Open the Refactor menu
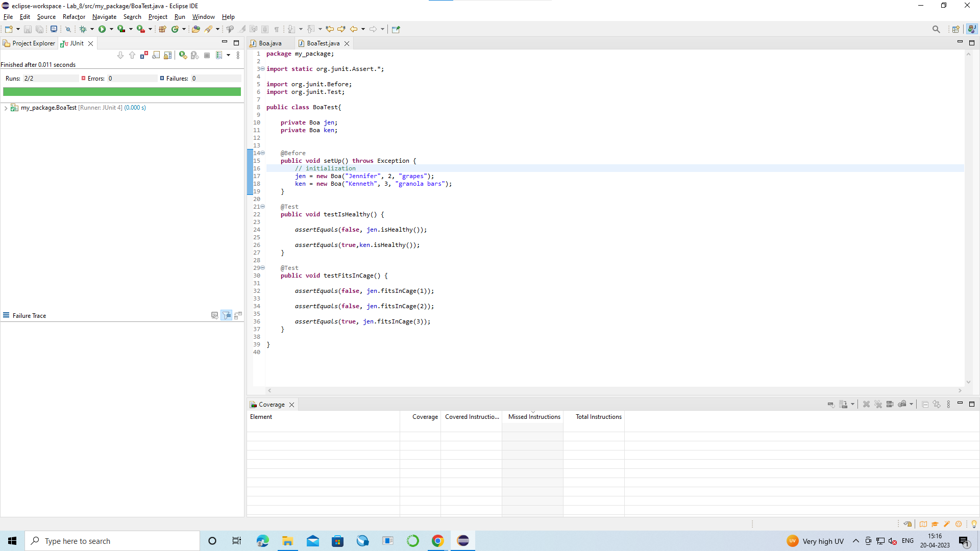Viewport: 980px width, 551px height. [74, 17]
